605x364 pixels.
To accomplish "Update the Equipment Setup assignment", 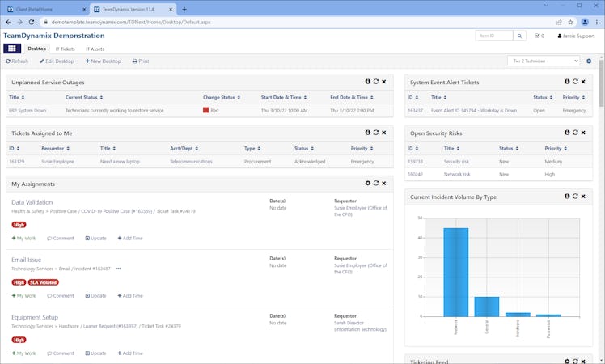I will pyautogui.click(x=95, y=353).
